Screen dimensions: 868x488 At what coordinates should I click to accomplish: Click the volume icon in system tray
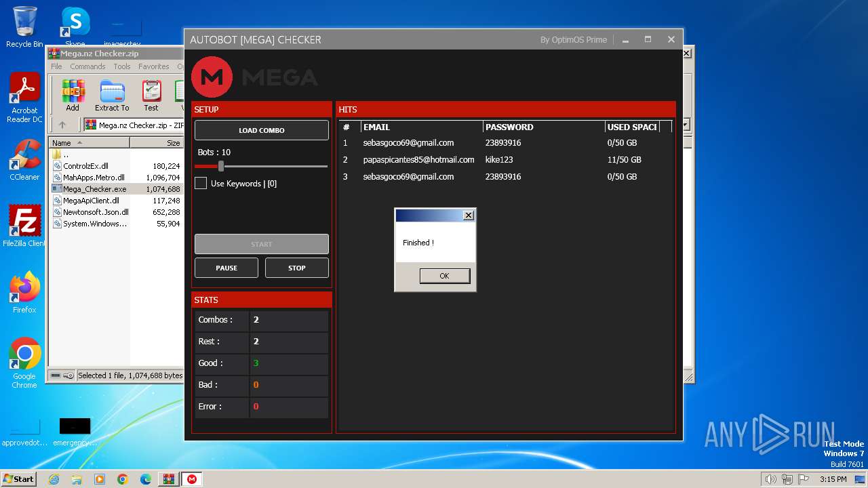click(770, 479)
